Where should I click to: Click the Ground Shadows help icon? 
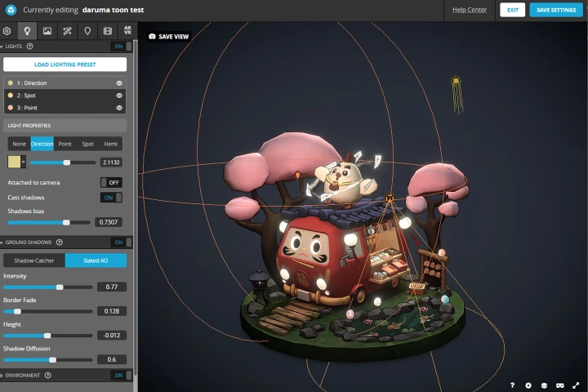[x=60, y=243]
